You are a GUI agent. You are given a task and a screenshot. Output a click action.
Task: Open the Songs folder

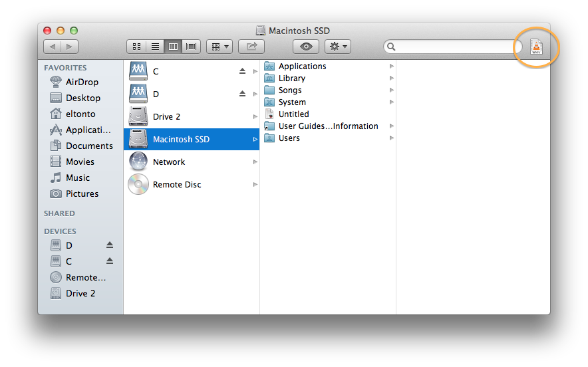[x=328, y=90]
